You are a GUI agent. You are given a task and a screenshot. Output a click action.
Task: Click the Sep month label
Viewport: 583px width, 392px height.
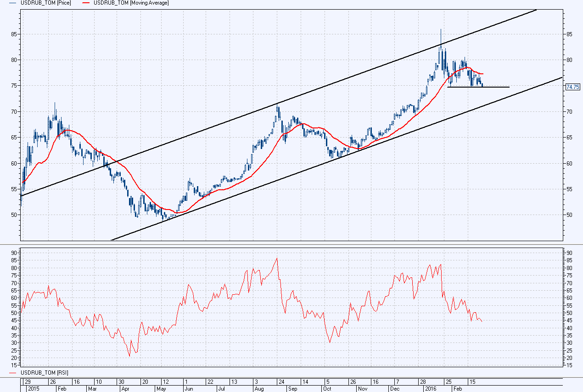point(292,388)
